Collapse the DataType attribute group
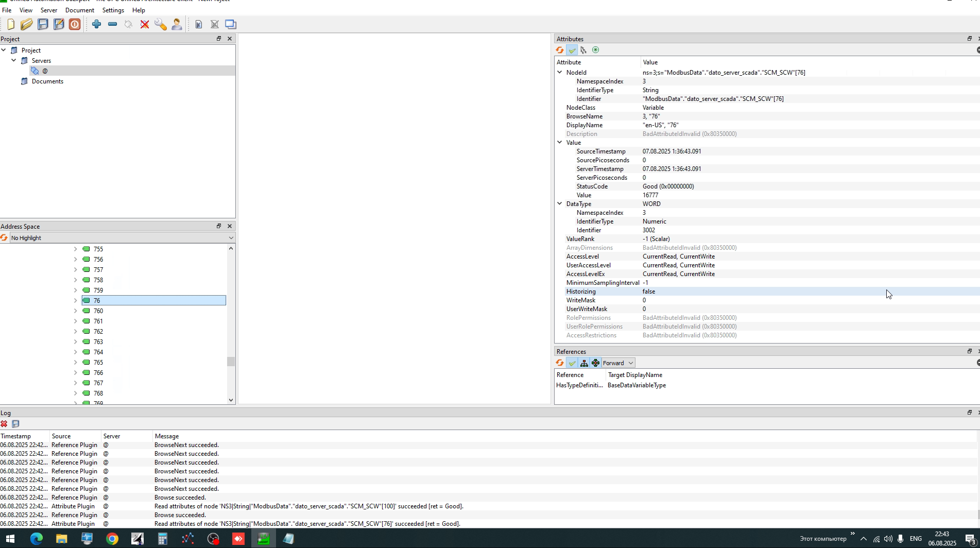Image resolution: width=980 pixels, height=548 pixels. tap(560, 204)
